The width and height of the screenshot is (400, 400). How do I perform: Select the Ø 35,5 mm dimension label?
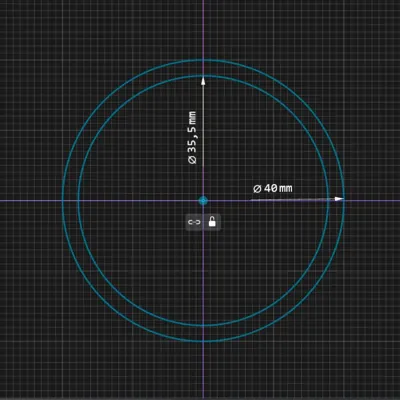(x=192, y=138)
